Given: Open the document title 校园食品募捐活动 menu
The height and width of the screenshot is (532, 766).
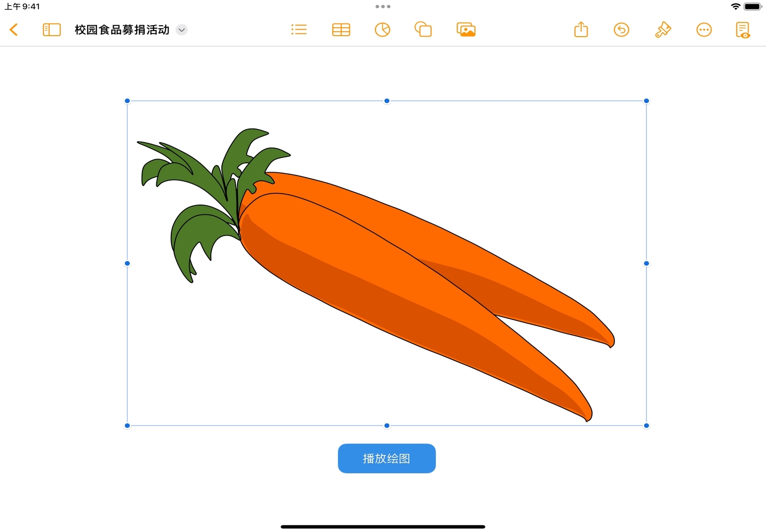Looking at the screenshot, I should point(122,30).
